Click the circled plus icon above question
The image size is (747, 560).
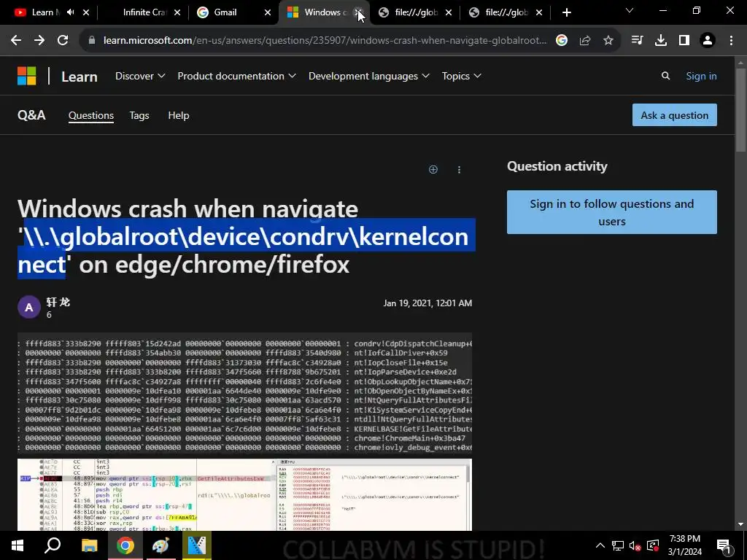[433, 169]
